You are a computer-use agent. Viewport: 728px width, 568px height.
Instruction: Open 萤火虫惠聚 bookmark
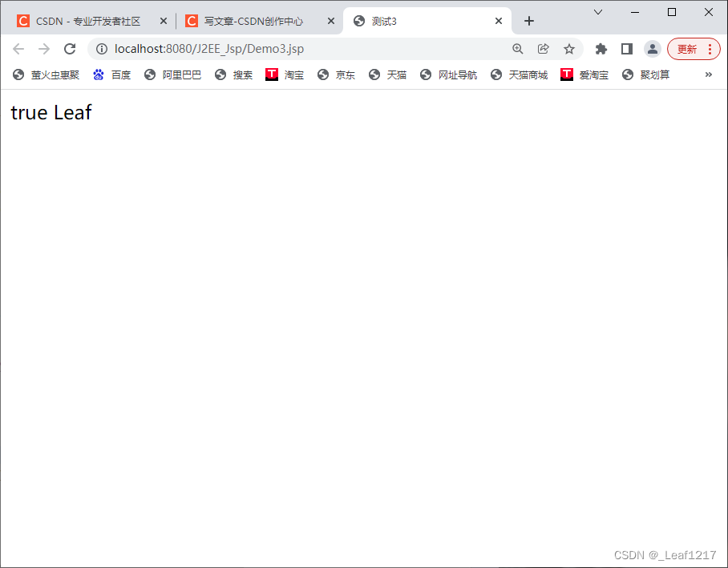pos(46,75)
